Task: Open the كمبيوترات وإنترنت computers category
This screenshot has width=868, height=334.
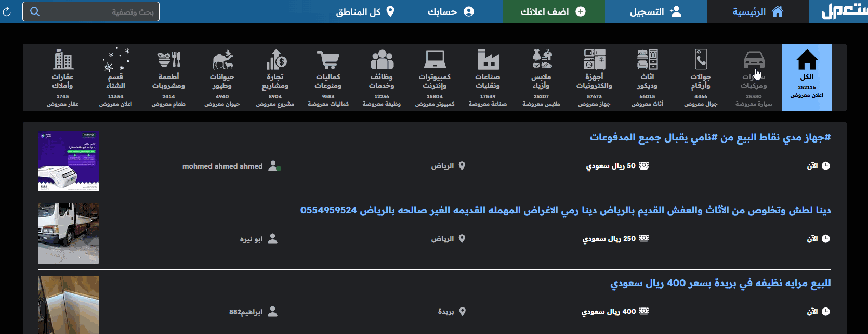Action: 435,78
